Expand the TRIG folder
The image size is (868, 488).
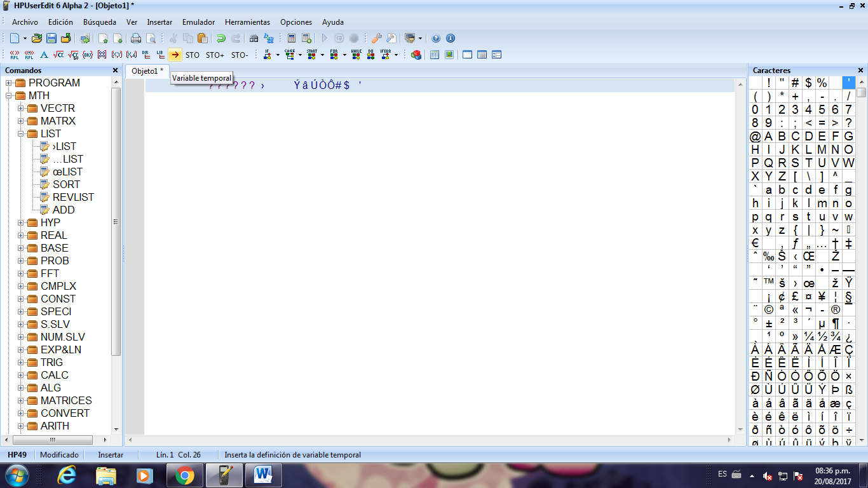pyautogui.click(x=21, y=363)
